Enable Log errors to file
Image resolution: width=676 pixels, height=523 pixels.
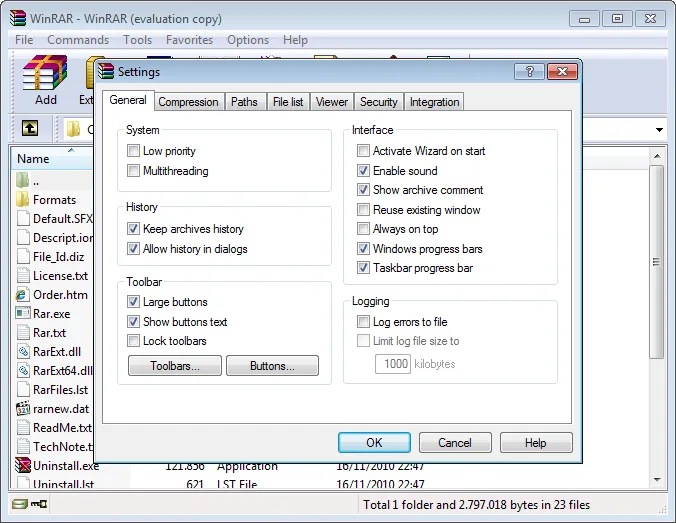coord(363,322)
